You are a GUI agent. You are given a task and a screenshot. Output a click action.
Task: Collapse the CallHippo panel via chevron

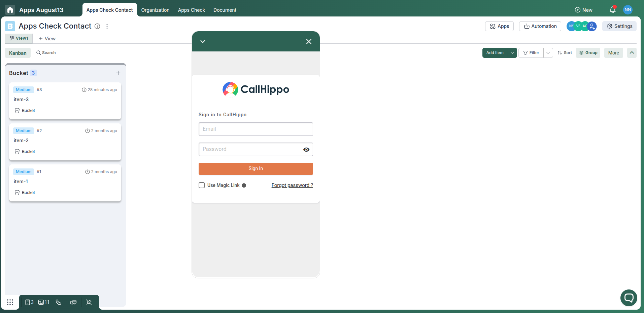tap(203, 41)
